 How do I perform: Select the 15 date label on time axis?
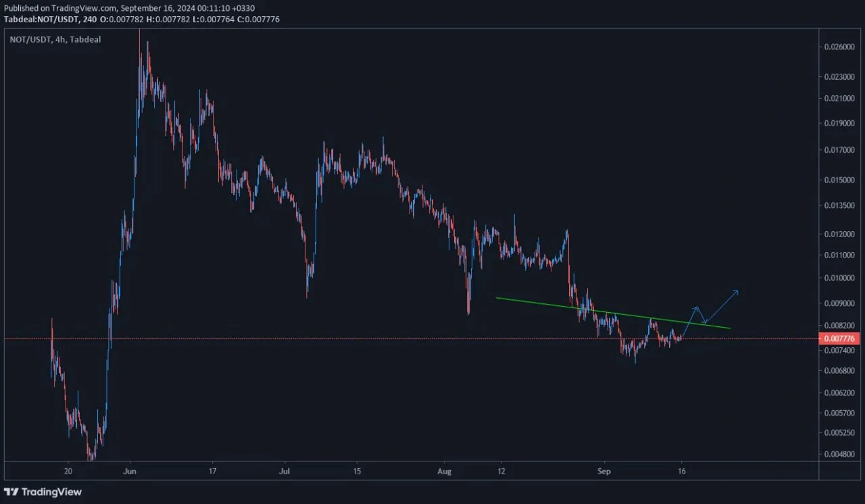tap(357, 472)
